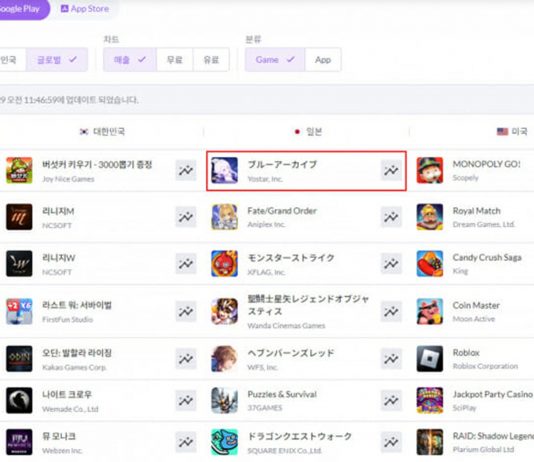Click the MONOPOLY GO! app icon
Viewport: 534px width, 462px height.
(x=430, y=170)
